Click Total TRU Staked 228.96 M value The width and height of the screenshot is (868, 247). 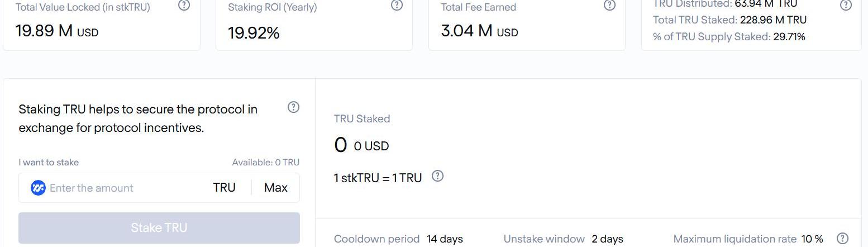point(773,20)
